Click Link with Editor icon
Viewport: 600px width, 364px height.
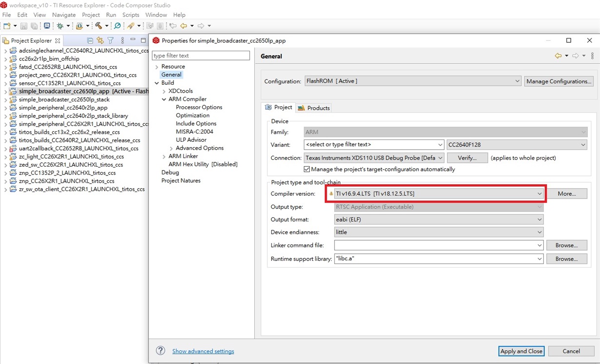100,40
